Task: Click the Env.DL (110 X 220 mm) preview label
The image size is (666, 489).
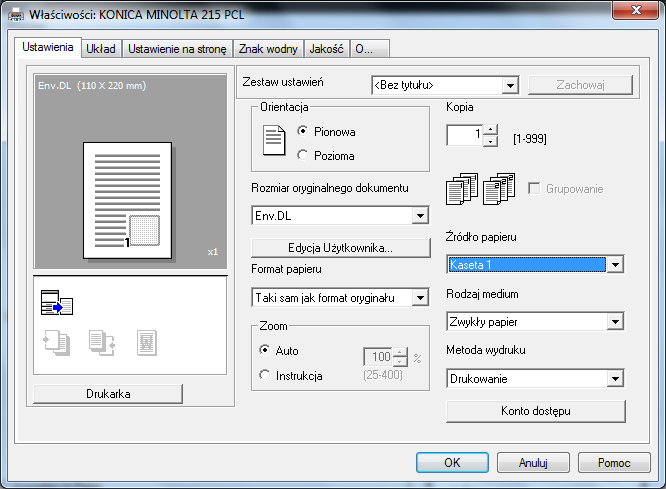Action: [92, 85]
